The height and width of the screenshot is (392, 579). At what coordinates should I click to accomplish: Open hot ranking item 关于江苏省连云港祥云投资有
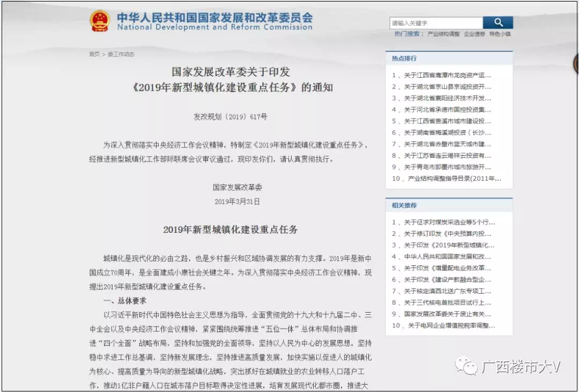point(448,156)
